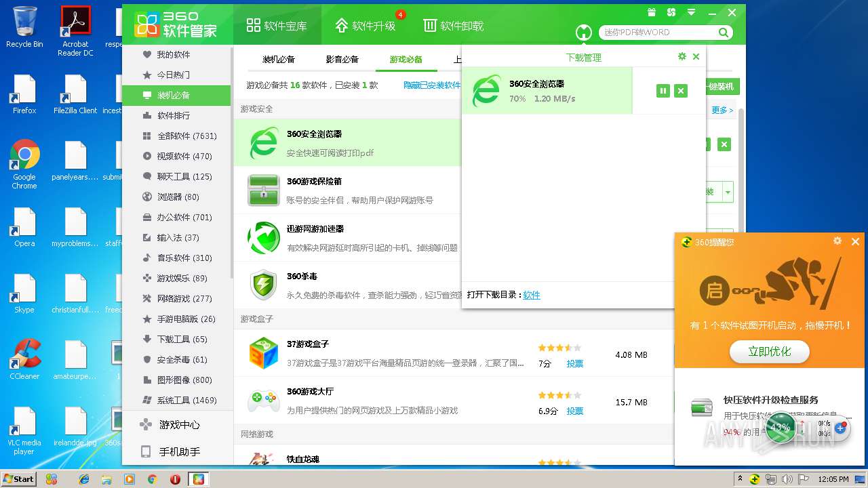Click the sidebar category list scrollbar
Screen dimensions: 868x488
point(231,163)
